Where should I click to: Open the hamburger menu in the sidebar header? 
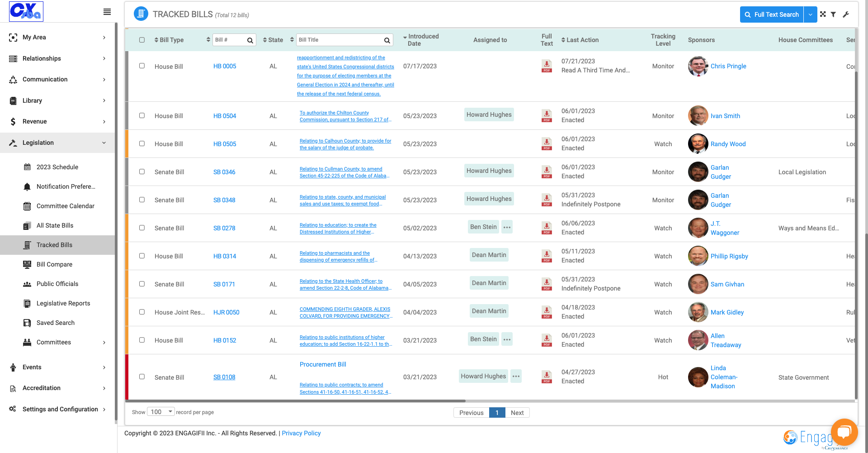(107, 12)
